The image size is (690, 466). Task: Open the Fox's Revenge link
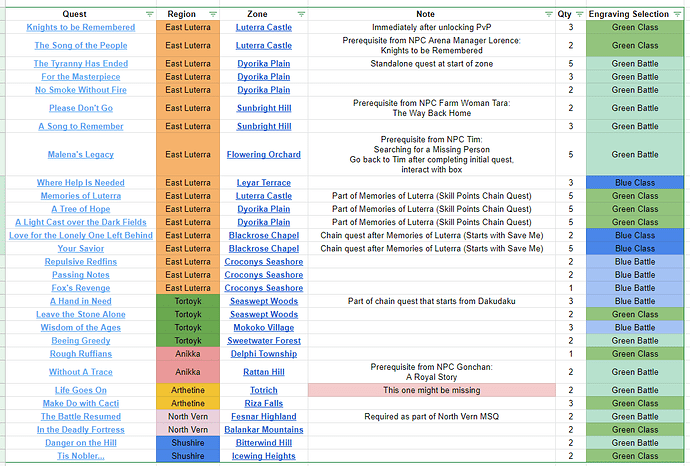coord(81,288)
